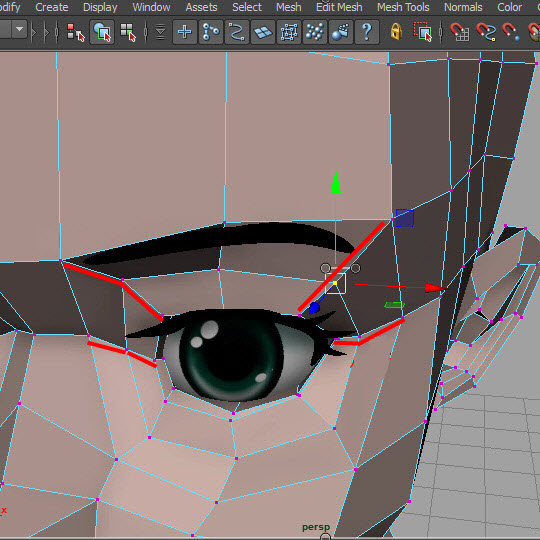Open the Normals menu
The height and width of the screenshot is (540, 540).
coord(463,7)
